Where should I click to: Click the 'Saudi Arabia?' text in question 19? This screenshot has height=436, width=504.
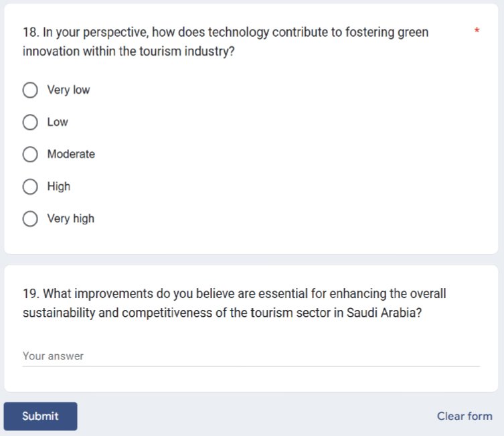(x=384, y=313)
